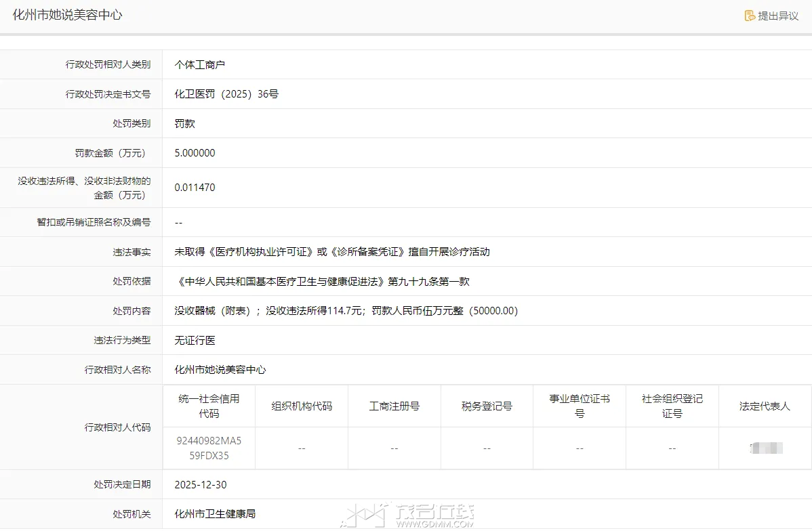Click the 个体工商户 category value

(199, 65)
